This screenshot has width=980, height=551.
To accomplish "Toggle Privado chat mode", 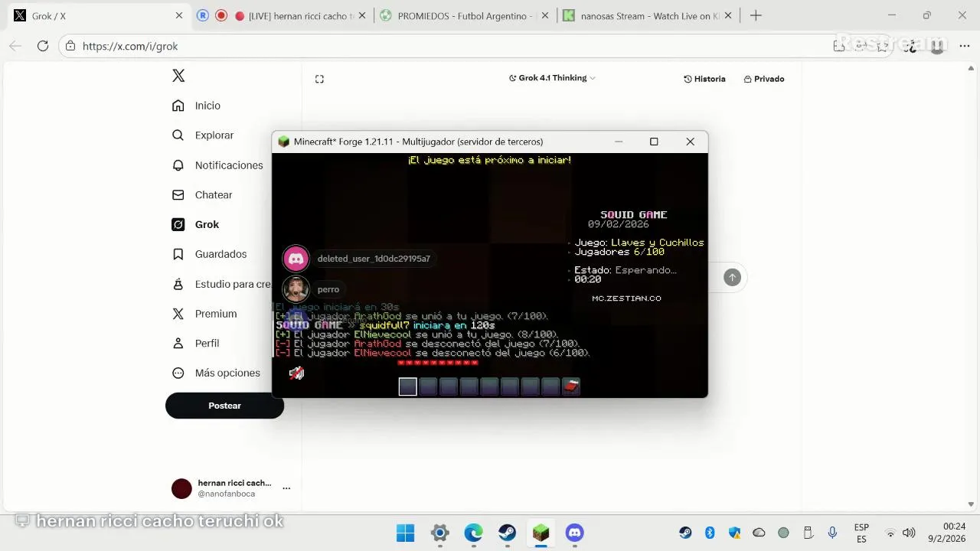I will (x=764, y=79).
